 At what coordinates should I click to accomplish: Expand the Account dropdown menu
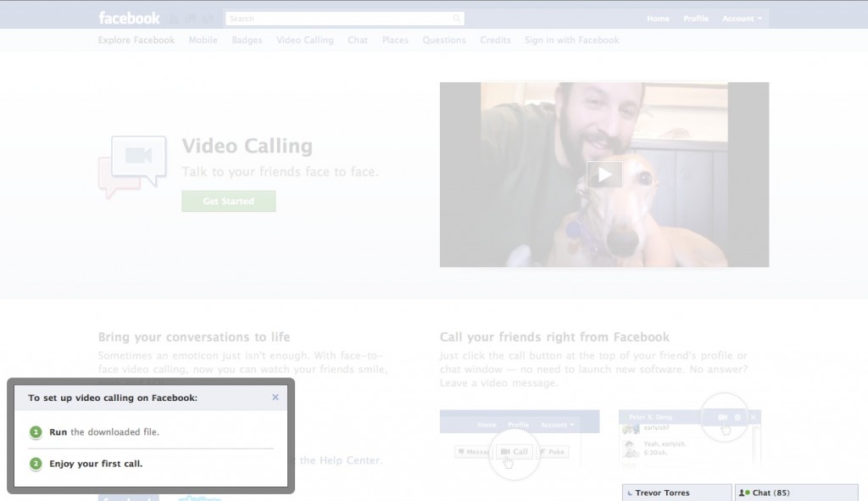[743, 19]
